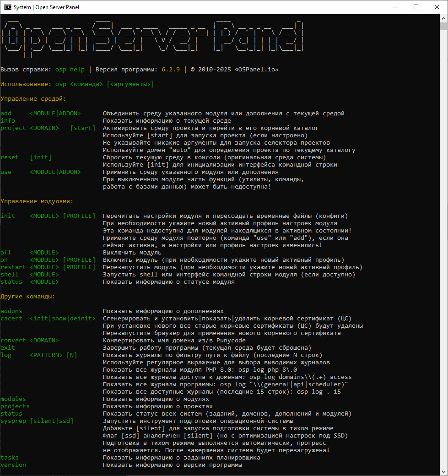Screen dimensions: 448x476
Task: Click the scrollbar up arrow
Action: click(x=444, y=18)
